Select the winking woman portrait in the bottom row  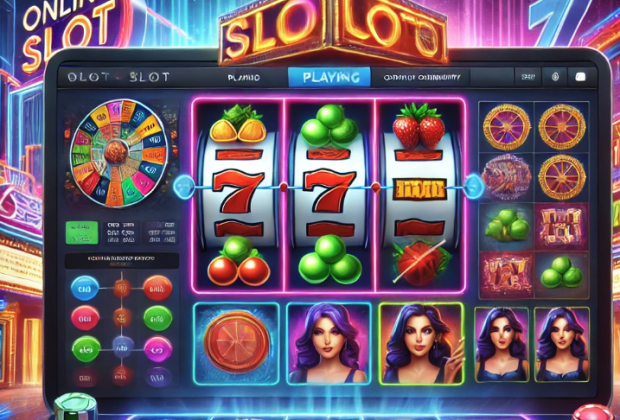coord(502,344)
